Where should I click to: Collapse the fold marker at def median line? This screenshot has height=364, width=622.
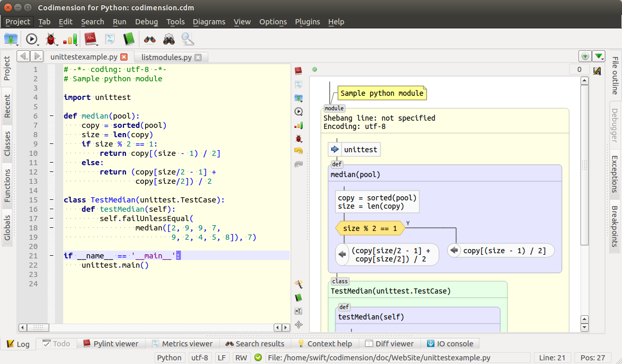pyautogui.click(x=51, y=116)
